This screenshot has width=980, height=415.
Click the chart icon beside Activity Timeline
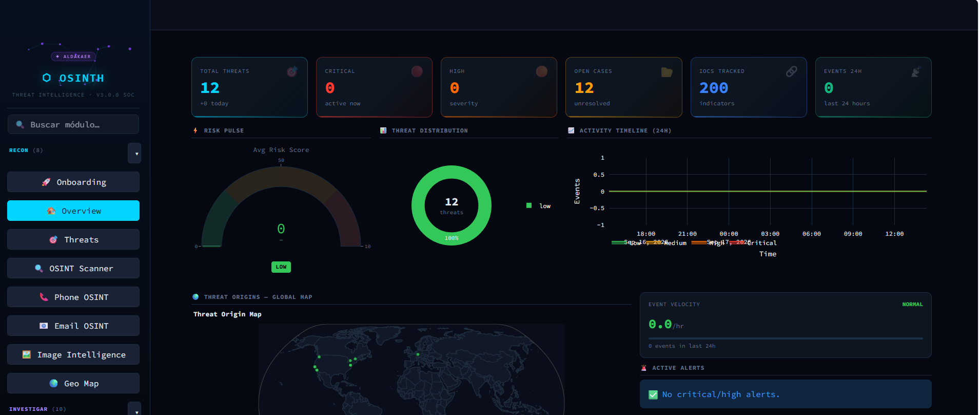tap(571, 130)
